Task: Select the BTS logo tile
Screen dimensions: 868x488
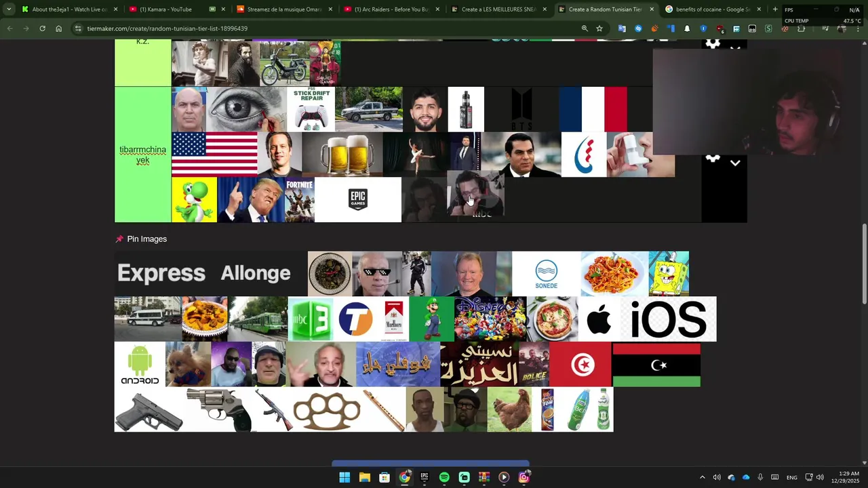Action: point(521,109)
